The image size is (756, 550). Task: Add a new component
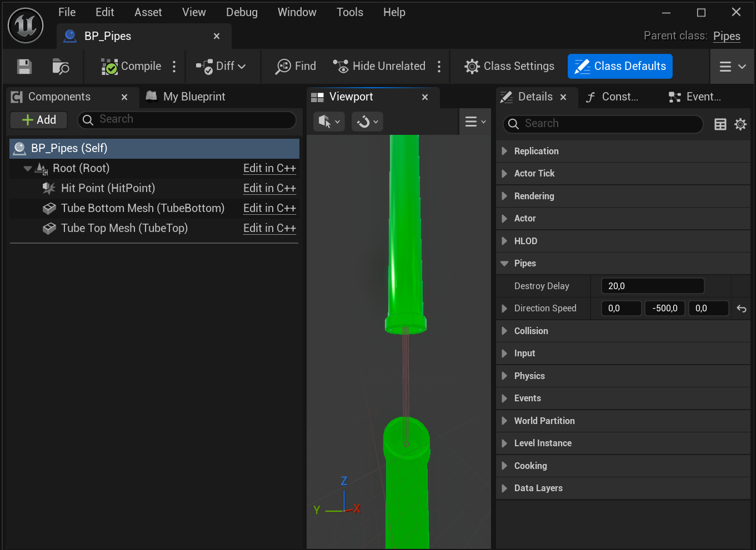click(39, 120)
